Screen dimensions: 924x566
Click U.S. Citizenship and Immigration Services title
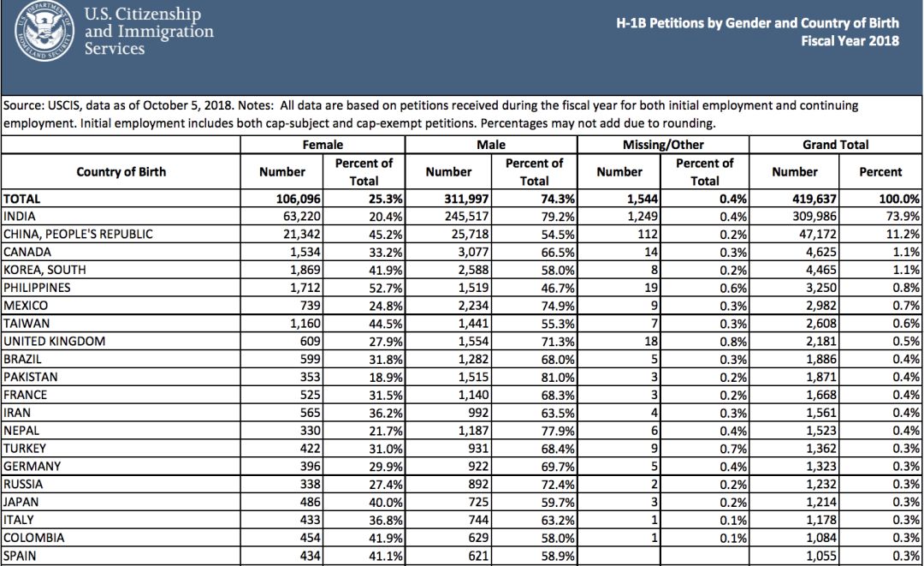(x=149, y=31)
